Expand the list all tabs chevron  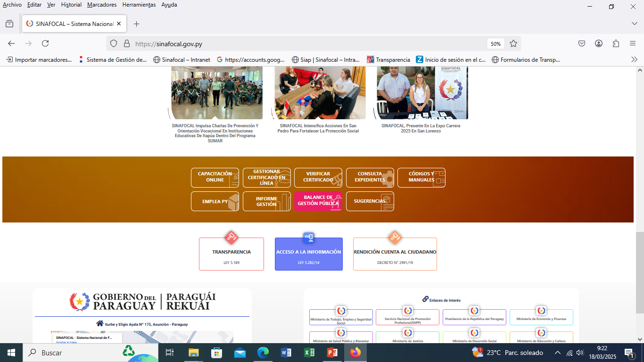pyautogui.click(x=634, y=24)
